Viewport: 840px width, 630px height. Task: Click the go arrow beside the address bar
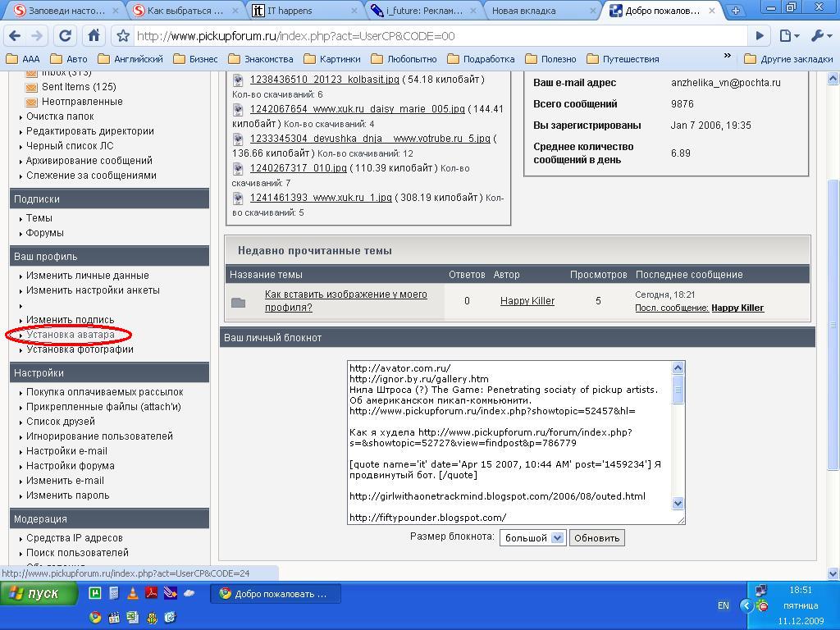click(x=760, y=36)
